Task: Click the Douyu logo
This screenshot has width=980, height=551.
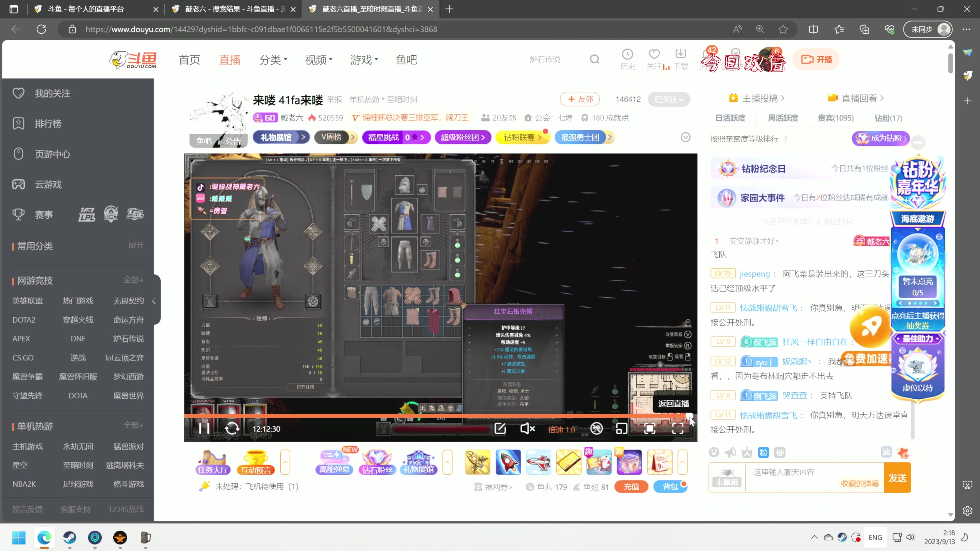Action: click(x=133, y=60)
